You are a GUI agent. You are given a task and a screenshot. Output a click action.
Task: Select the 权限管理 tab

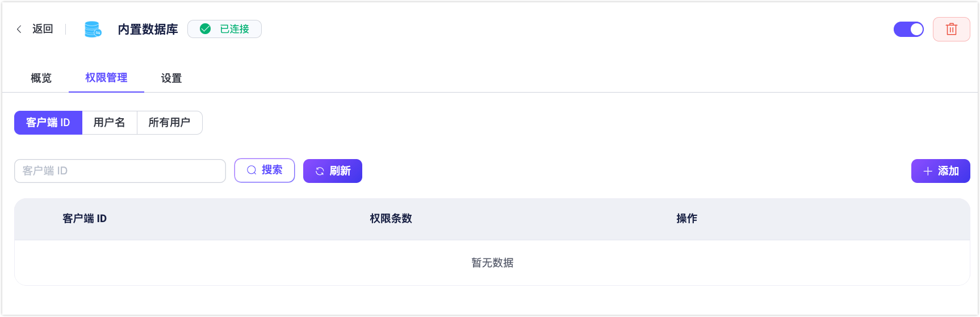coord(106,78)
